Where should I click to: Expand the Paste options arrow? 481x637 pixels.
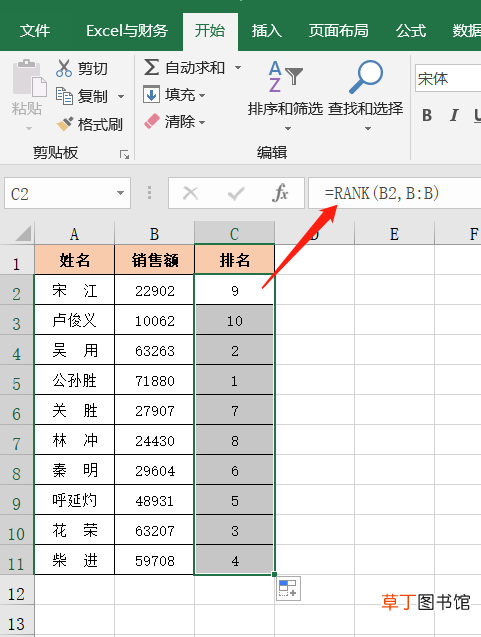[28, 128]
